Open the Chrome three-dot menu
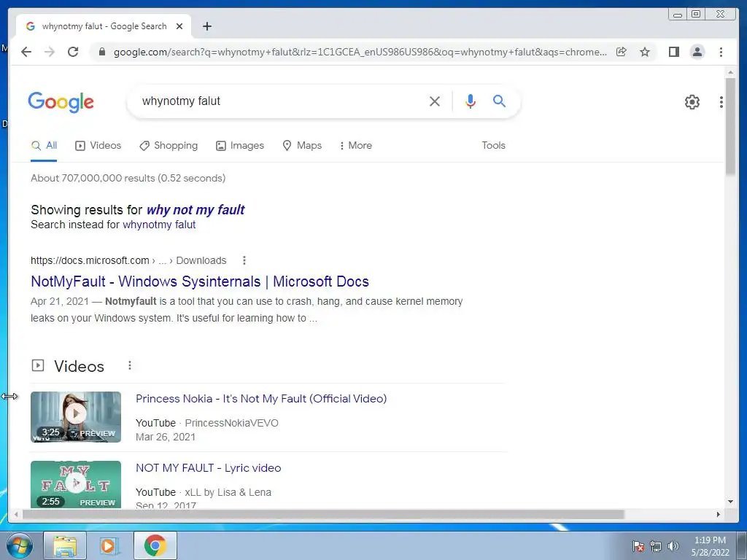The image size is (747, 560). (721, 52)
